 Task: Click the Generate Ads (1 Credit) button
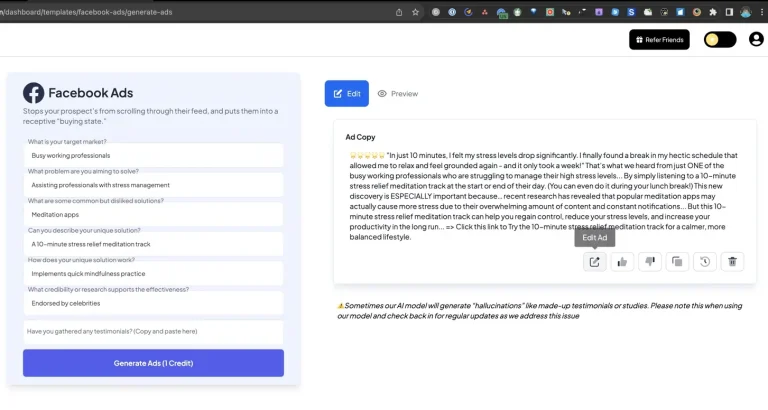(x=153, y=362)
